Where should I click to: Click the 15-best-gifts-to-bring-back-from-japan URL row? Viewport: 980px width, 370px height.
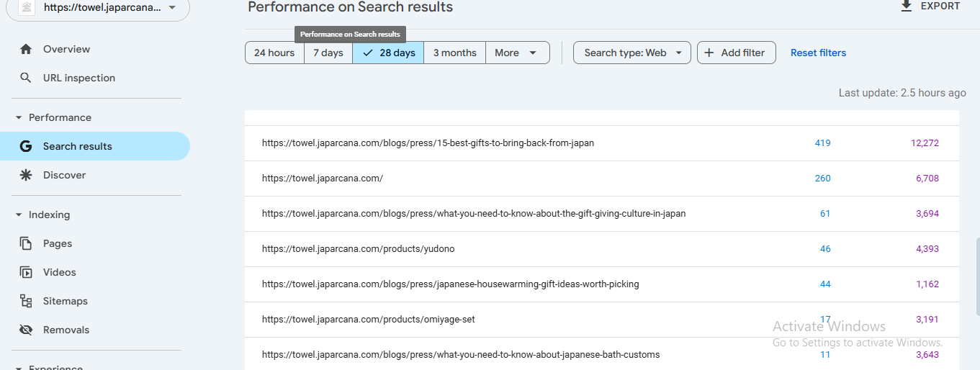point(602,143)
